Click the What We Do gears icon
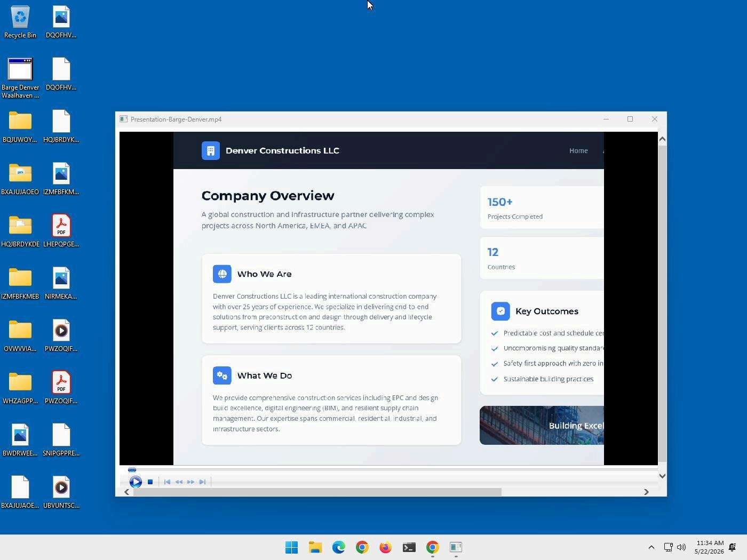Viewport: 747px width, 560px height. click(222, 375)
